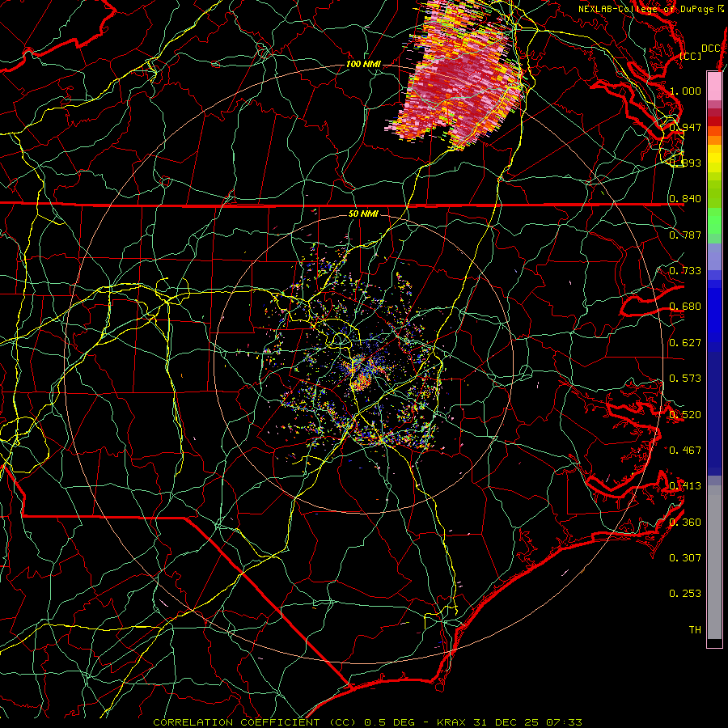Click the [CC] legend unit label
The image size is (728, 728).
[x=691, y=56]
